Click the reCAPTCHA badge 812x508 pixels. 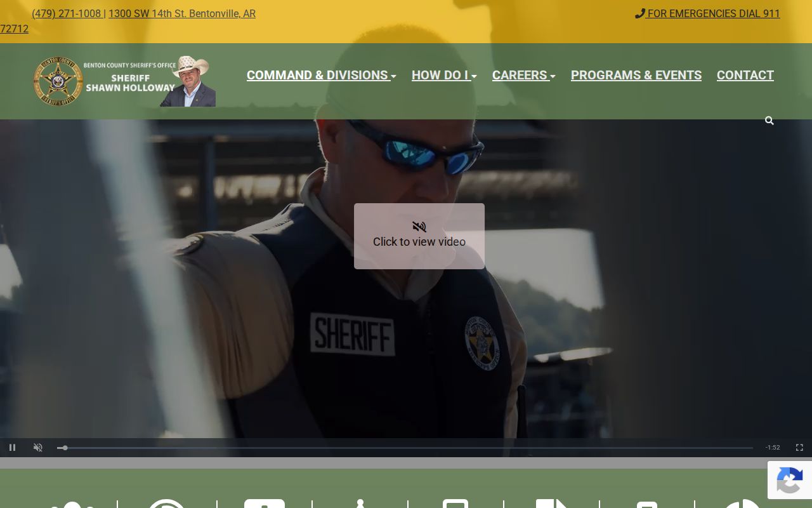(x=790, y=480)
